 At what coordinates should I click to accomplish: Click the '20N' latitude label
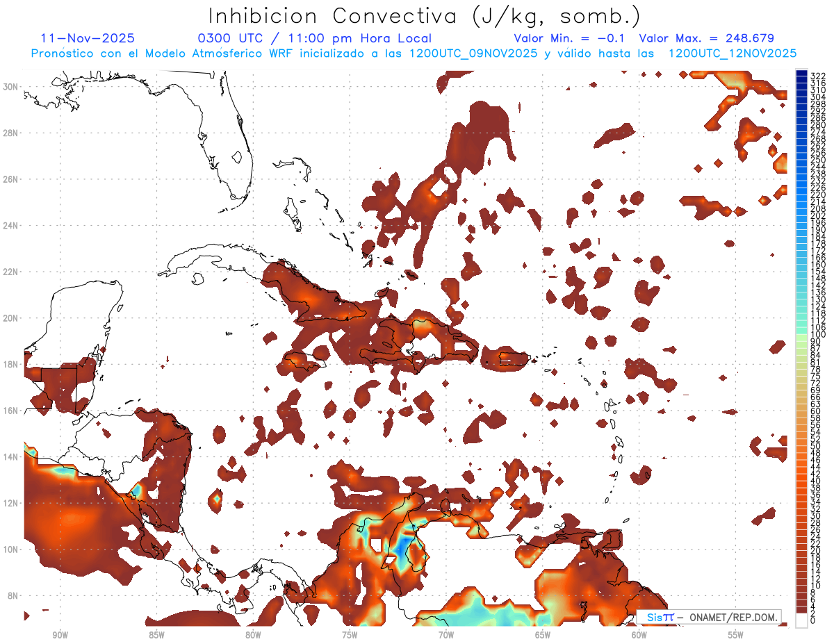10,318
